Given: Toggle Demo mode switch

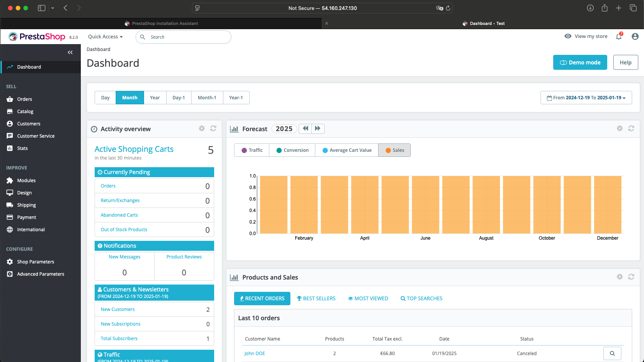Looking at the screenshot, I should [580, 63].
